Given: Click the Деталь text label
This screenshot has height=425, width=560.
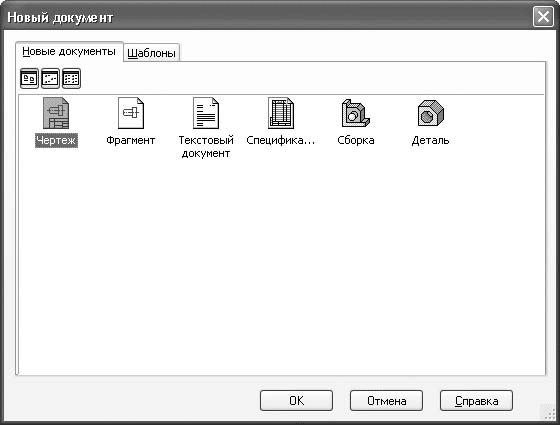Looking at the screenshot, I should click(x=430, y=140).
